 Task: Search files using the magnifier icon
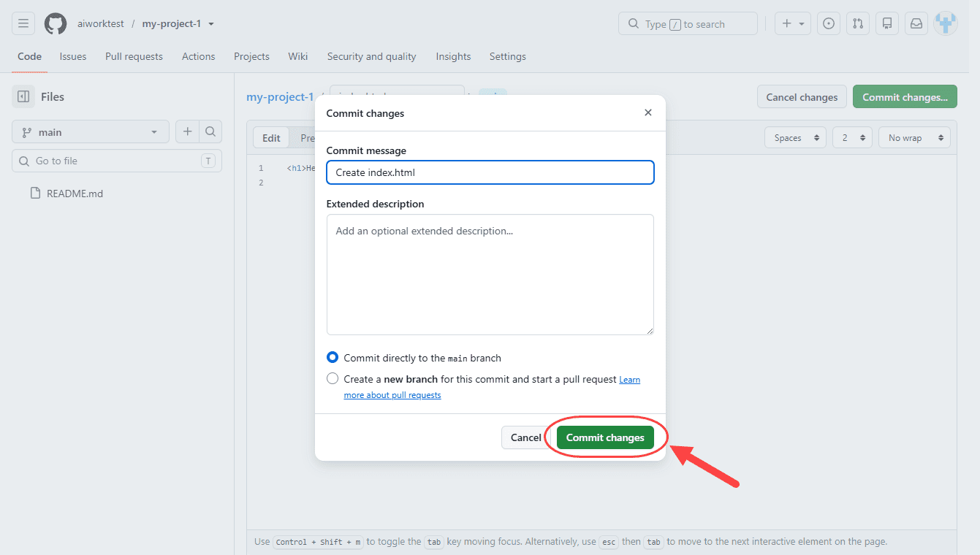click(x=210, y=131)
